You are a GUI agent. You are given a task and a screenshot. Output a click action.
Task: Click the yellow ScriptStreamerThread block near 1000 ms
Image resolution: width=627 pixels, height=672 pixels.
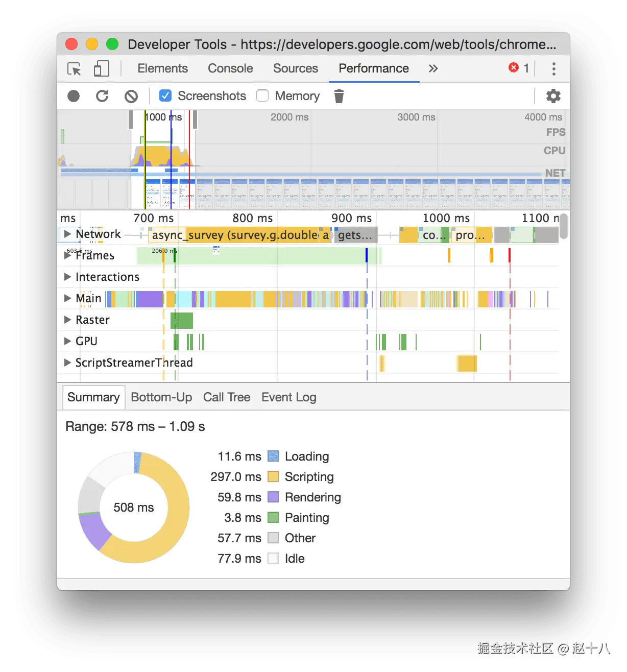(467, 363)
